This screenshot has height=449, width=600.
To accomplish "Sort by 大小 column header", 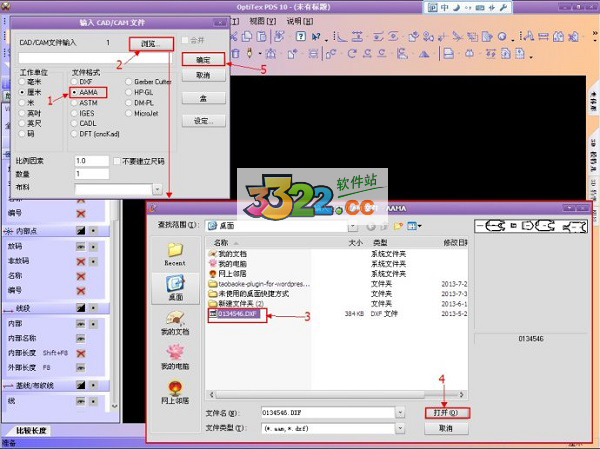I will tap(355, 243).
